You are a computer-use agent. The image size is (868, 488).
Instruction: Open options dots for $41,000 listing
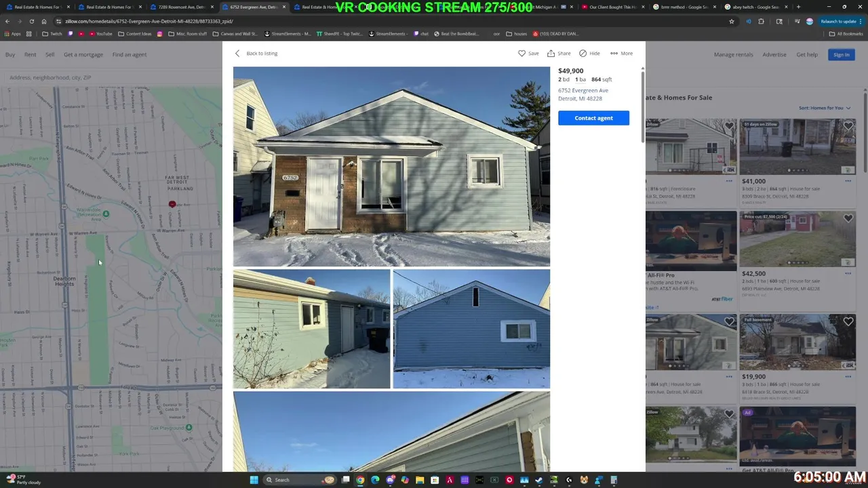click(x=848, y=181)
